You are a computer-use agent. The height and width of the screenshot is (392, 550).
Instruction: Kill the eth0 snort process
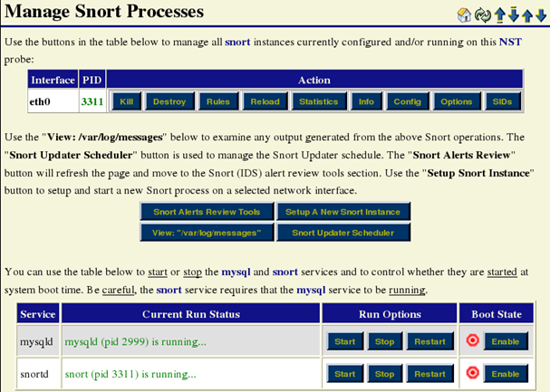coord(125,101)
